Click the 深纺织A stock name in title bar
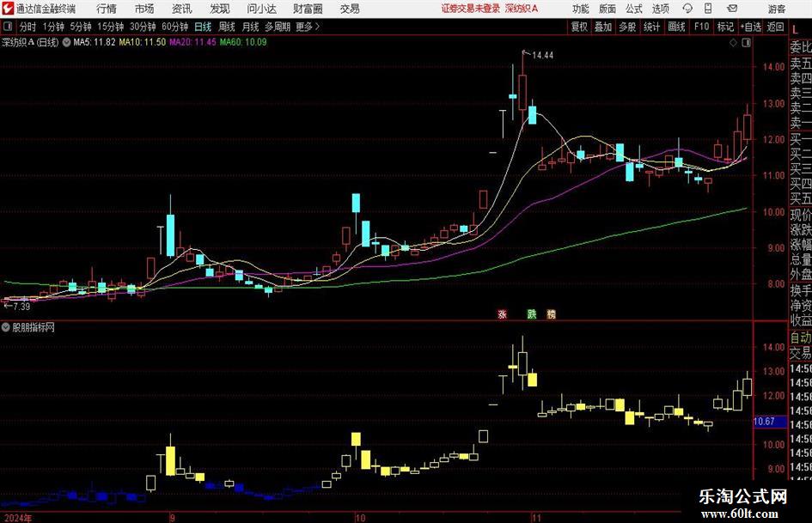Image resolution: width=812 pixels, height=523 pixels. pyautogui.click(x=522, y=9)
